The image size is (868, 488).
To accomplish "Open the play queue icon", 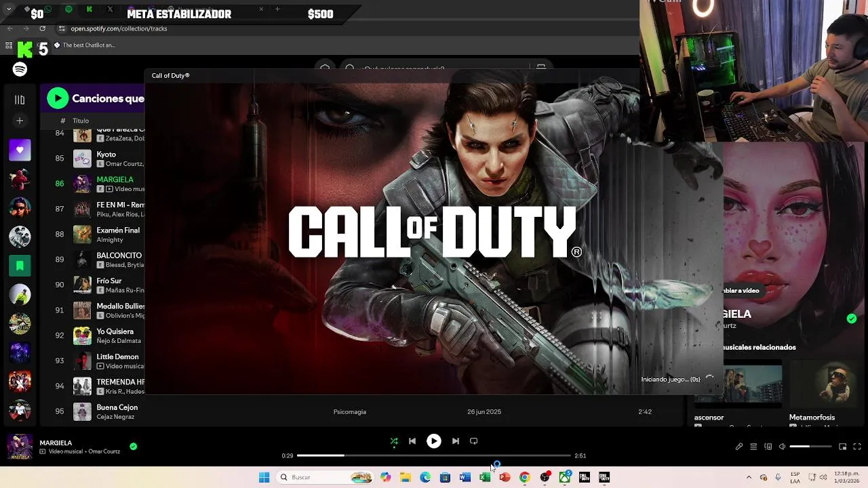I will click(x=753, y=447).
